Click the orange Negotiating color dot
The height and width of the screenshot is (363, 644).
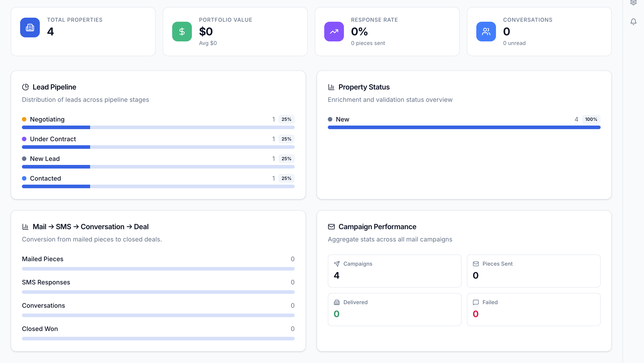tap(24, 119)
